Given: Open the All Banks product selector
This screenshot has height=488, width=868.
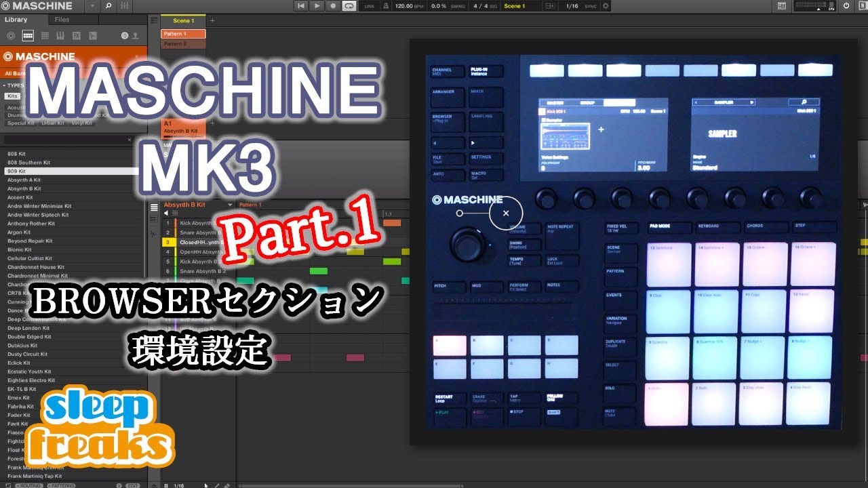Looking at the screenshot, I should [16, 73].
